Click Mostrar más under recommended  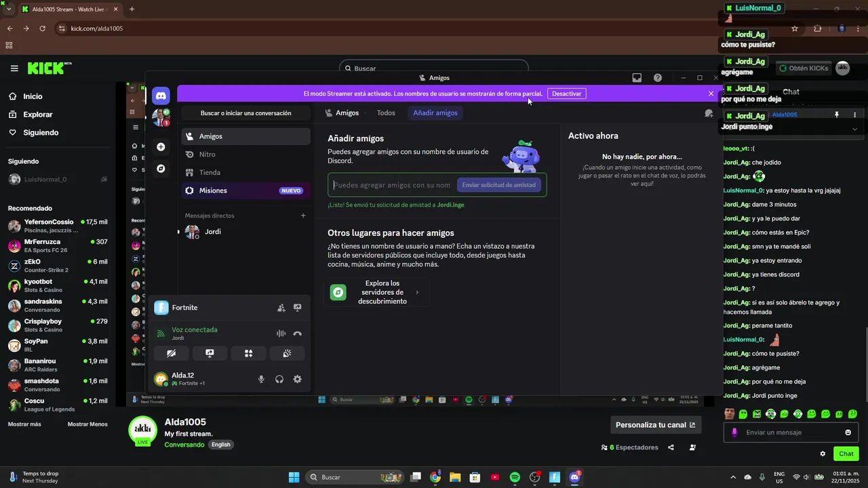coord(24,424)
